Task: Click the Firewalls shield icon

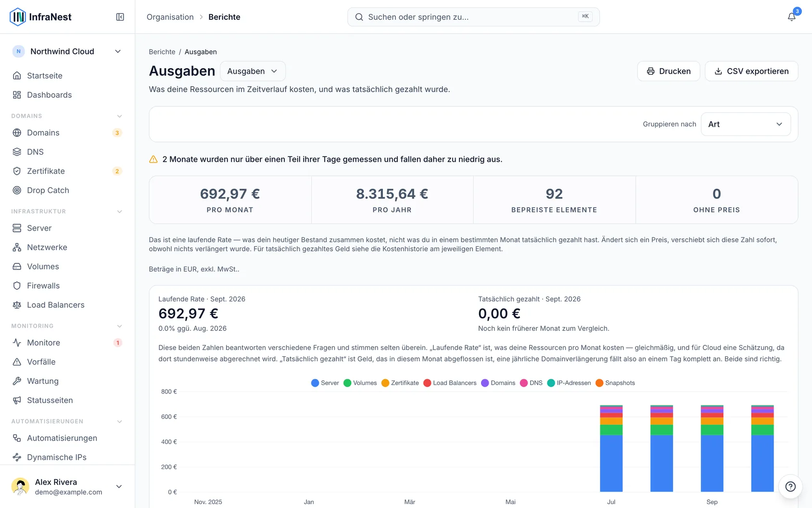Action: pyautogui.click(x=17, y=286)
